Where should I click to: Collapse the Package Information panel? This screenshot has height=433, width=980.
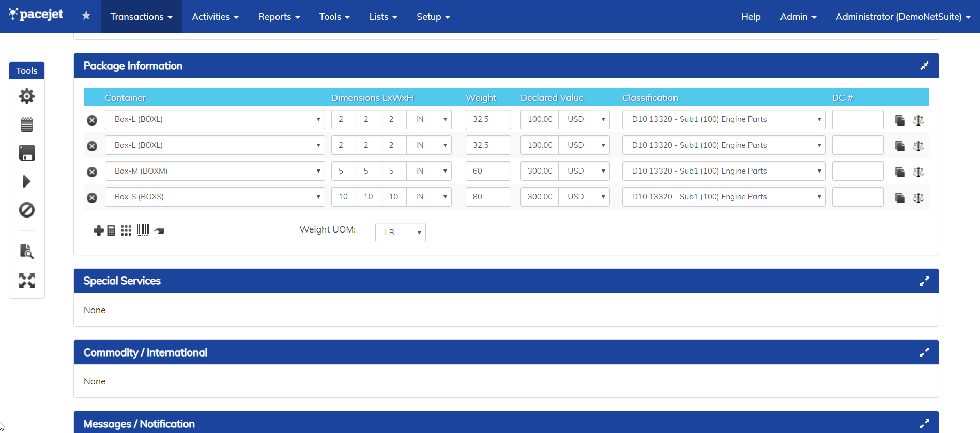pos(924,66)
